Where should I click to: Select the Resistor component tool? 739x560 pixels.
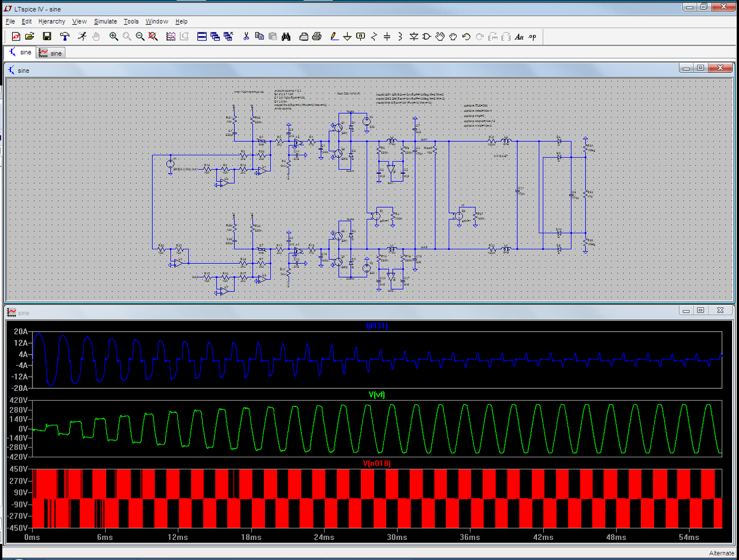374,36
